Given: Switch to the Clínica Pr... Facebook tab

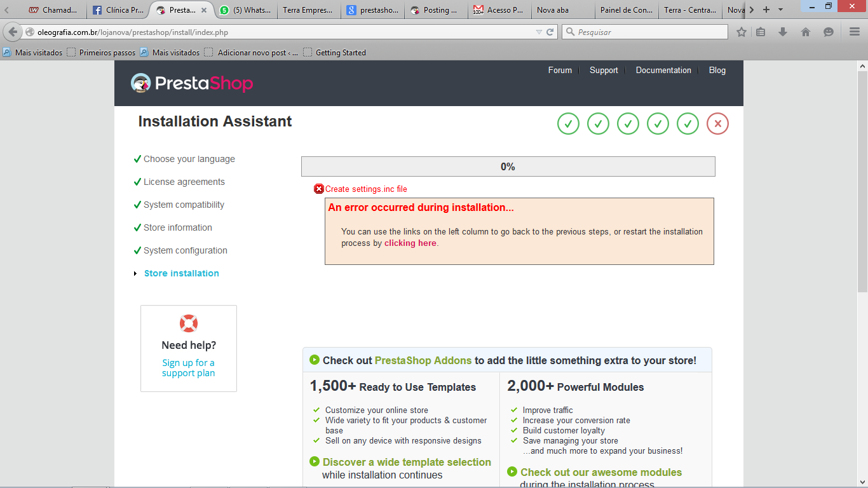Looking at the screenshot, I should coord(118,10).
